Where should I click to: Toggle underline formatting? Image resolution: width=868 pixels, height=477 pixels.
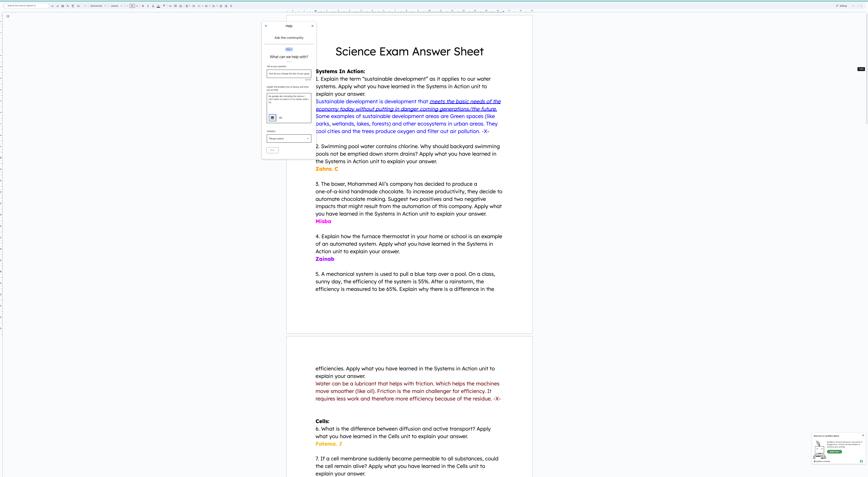click(153, 6)
